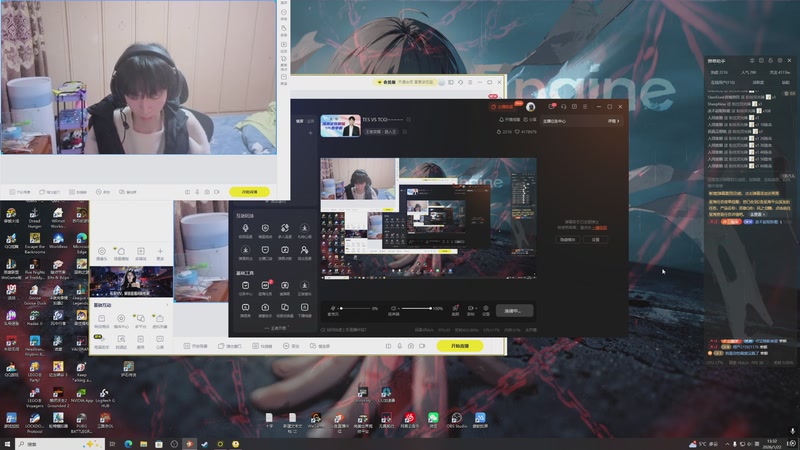This screenshot has height=450, width=800.
Task: Click the taskbar search box
Action: [x=60, y=444]
